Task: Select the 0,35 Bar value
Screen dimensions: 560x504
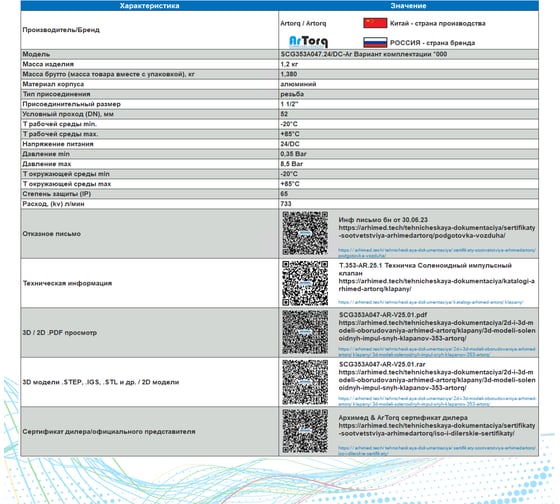Action: coord(294,154)
